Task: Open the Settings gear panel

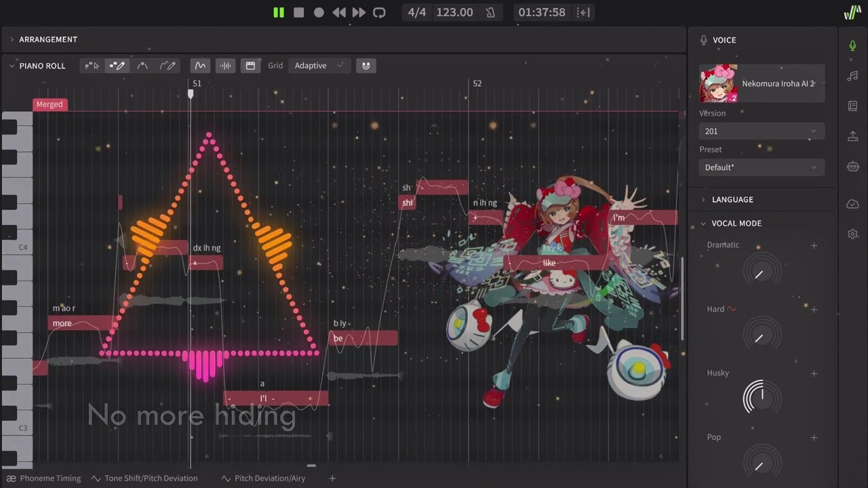Action: pos(853,234)
